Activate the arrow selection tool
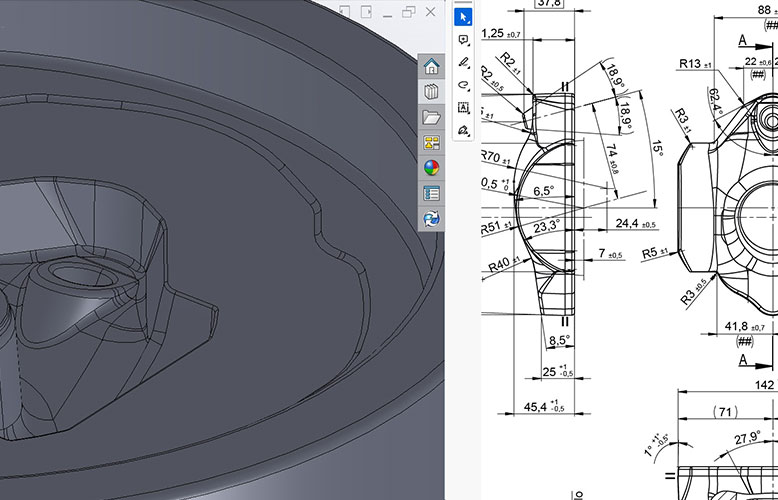This screenshot has height=500, width=778. coord(463,17)
